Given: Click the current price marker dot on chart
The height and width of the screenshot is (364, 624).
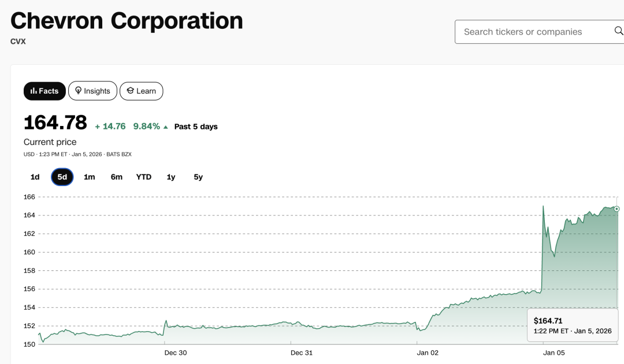Looking at the screenshot, I should pyautogui.click(x=616, y=209).
